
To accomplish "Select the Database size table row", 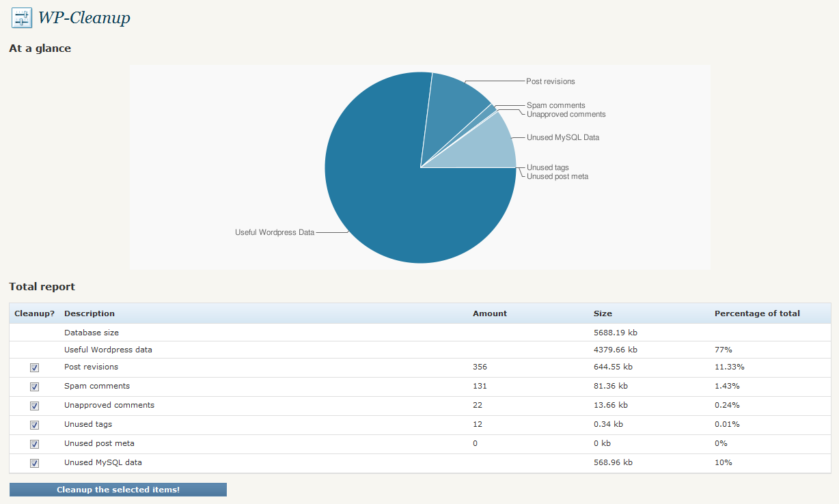I will [420, 333].
